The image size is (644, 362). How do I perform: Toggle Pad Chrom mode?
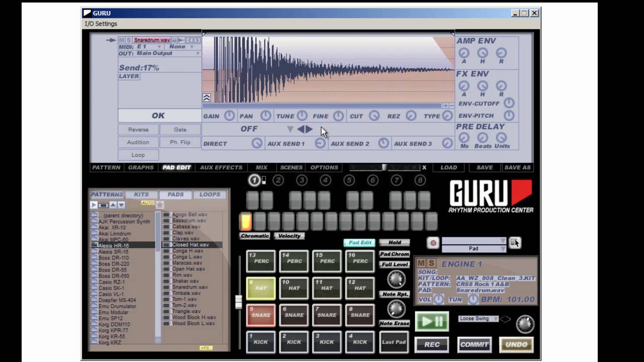pos(394,254)
